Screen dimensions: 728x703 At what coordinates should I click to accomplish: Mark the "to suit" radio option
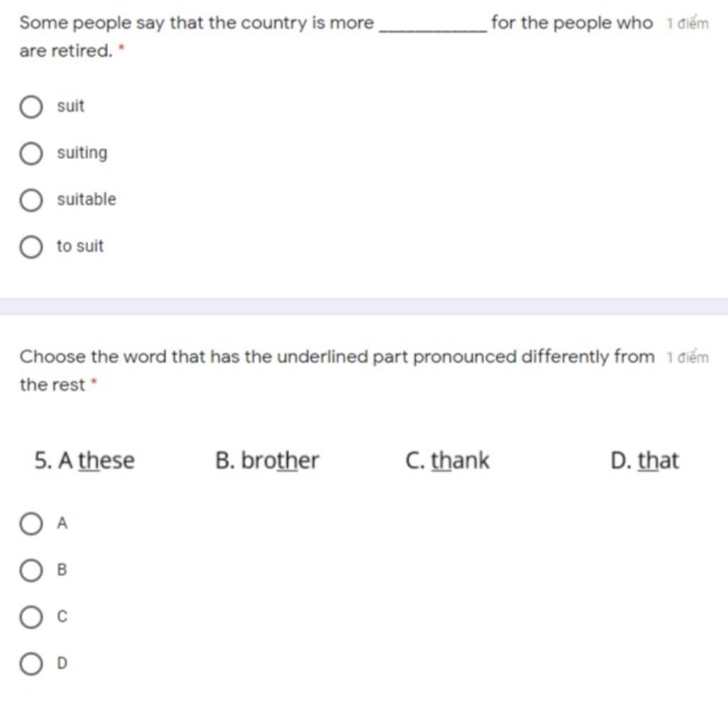point(31,247)
